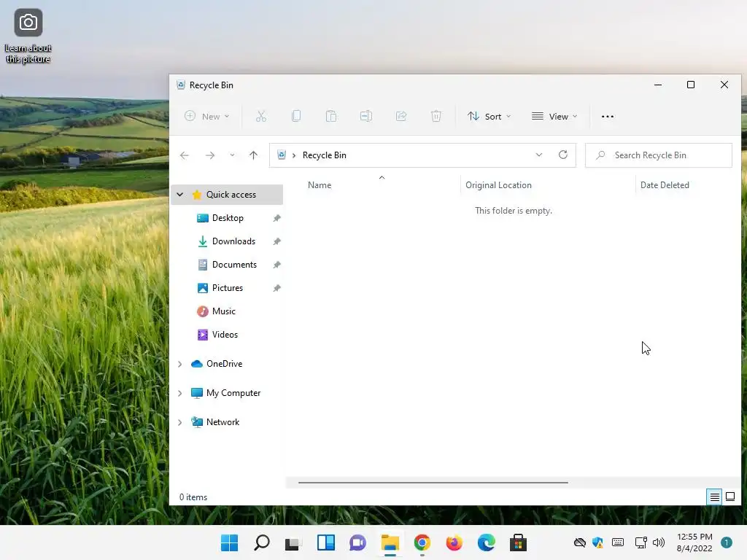The width and height of the screenshot is (747, 560).
Task: Open Learn about this picture desktop icon
Action: coord(28,36)
